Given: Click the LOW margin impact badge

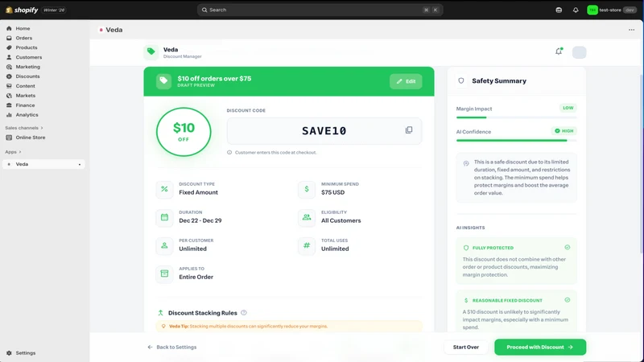Looking at the screenshot, I should [568, 108].
